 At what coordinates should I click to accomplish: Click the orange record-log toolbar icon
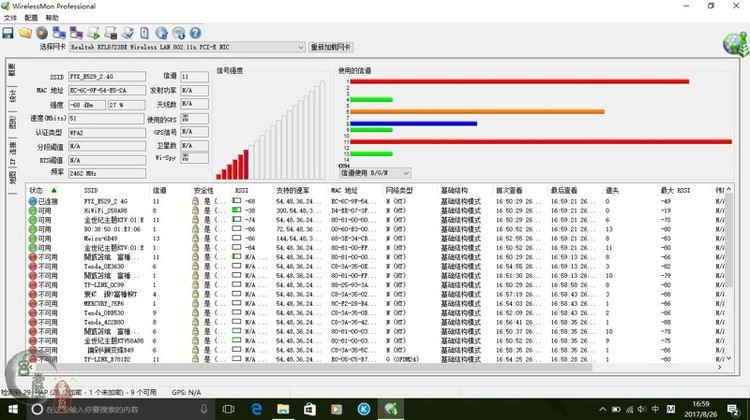pos(42,33)
